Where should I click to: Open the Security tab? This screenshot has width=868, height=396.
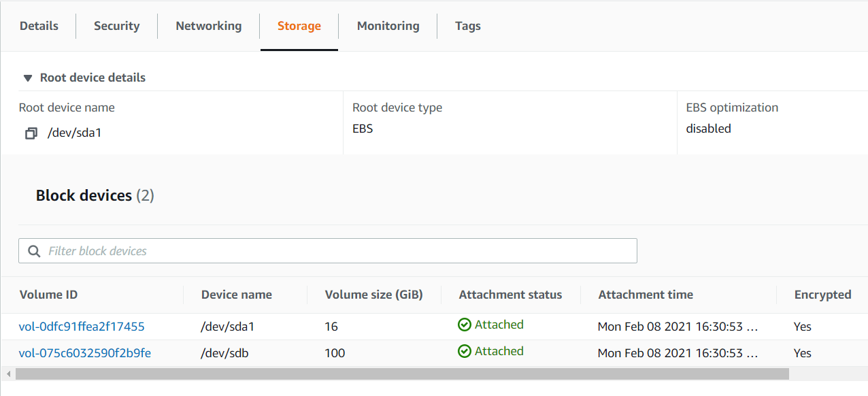point(116,25)
